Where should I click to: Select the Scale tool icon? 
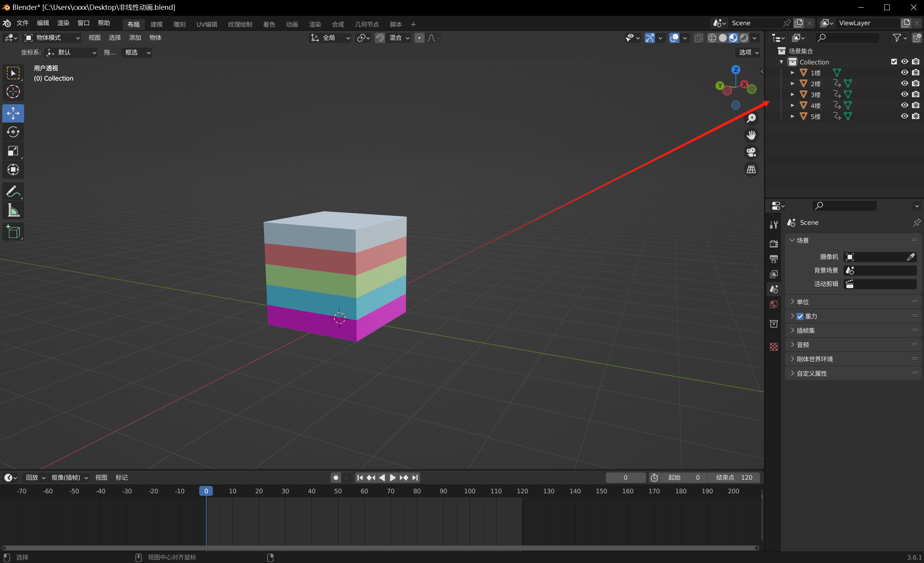pos(13,151)
